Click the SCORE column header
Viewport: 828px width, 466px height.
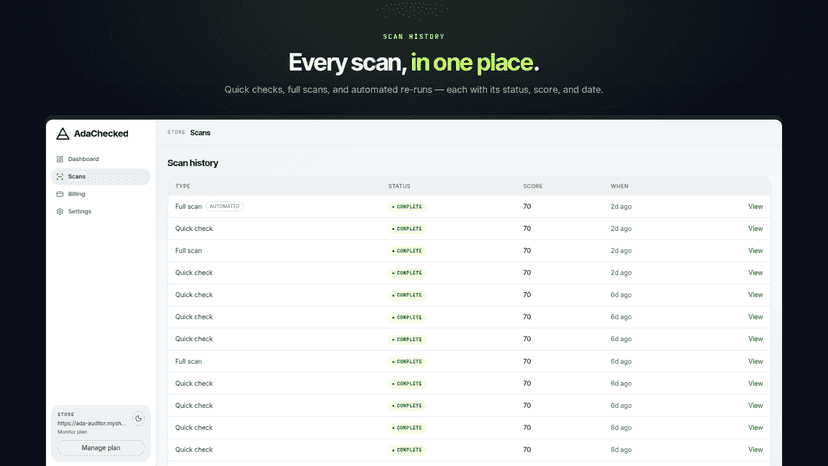pos(533,186)
